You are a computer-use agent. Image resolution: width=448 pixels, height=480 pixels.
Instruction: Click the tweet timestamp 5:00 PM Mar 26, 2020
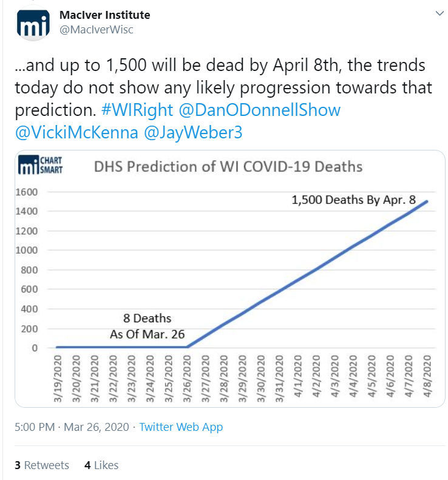click(72, 427)
